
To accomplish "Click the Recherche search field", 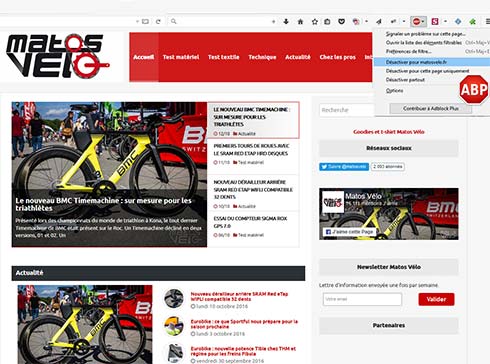I will (347, 110).
